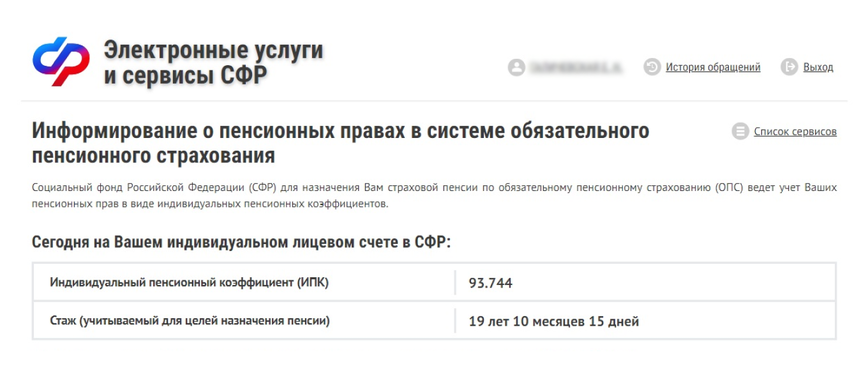
Task: Click the ИПК value 93.744
Action: (490, 283)
